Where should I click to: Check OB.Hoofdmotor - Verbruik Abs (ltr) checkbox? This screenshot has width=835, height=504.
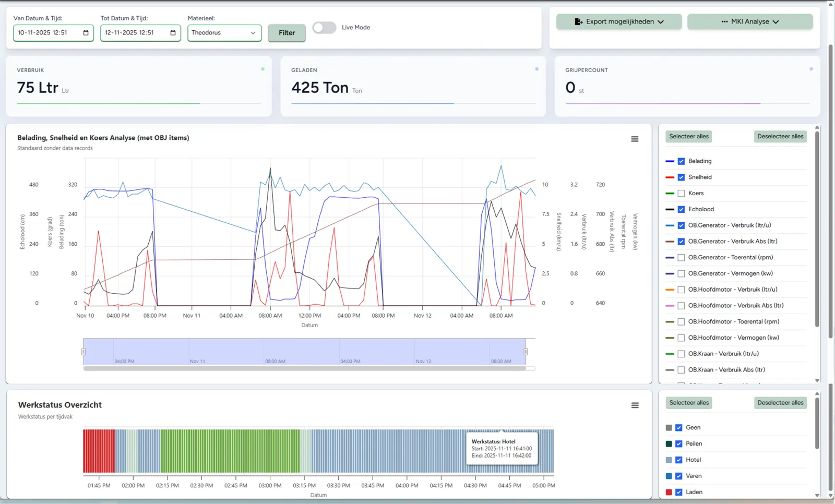[681, 306]
